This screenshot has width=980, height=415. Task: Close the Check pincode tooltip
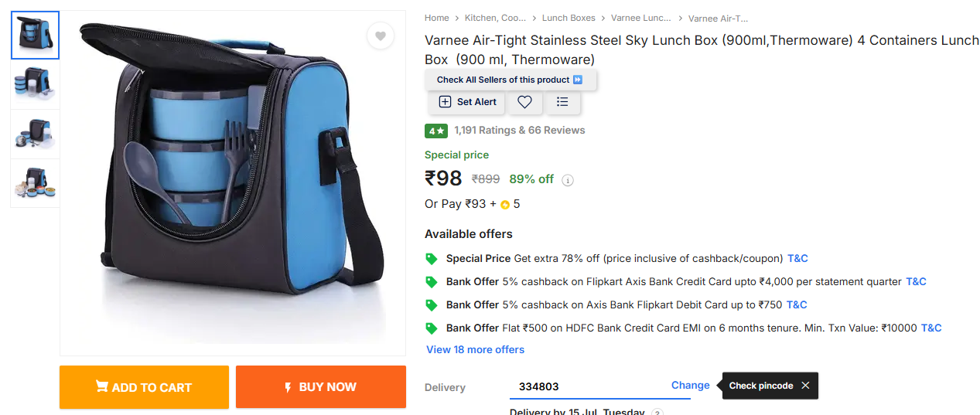tap(805, 386)
